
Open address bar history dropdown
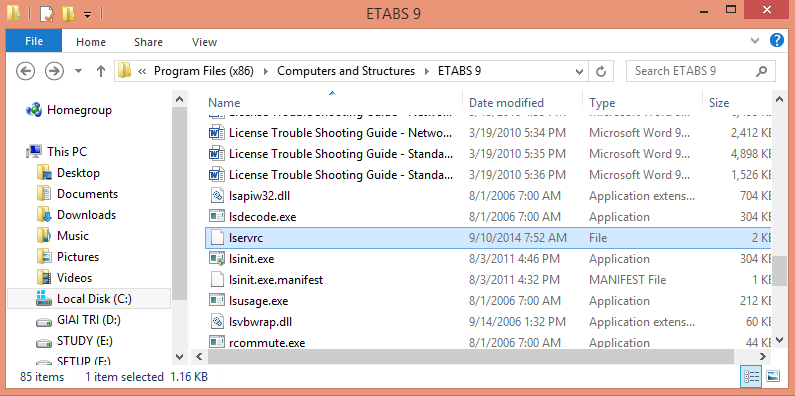pyautogui.click(x=580, y=71)
